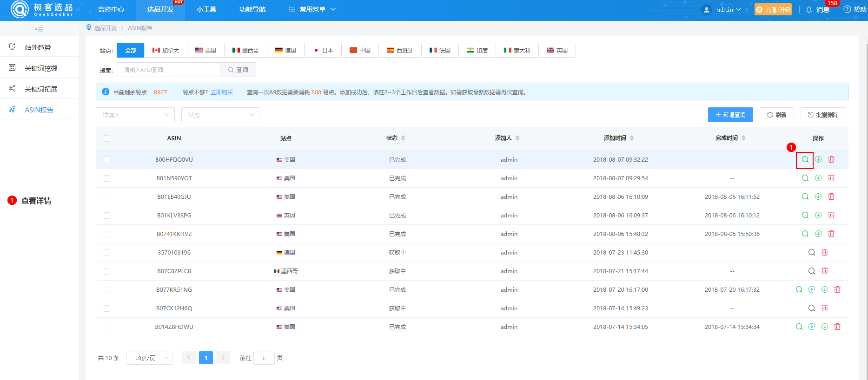This screenshot has width=868, height=380.
Task: Open 关键词拓展 in sidebar
Action: (x=40, y=89)
